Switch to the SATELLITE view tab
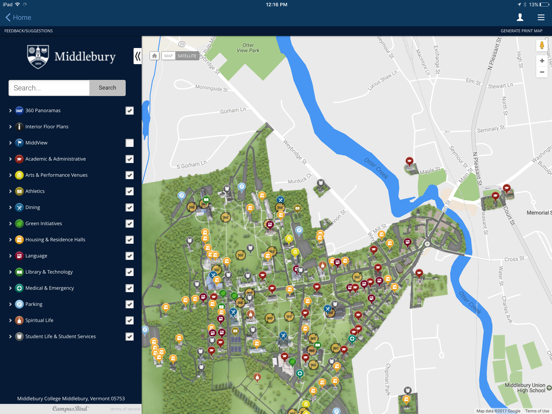552x414 pixels. tap(187, 56)
